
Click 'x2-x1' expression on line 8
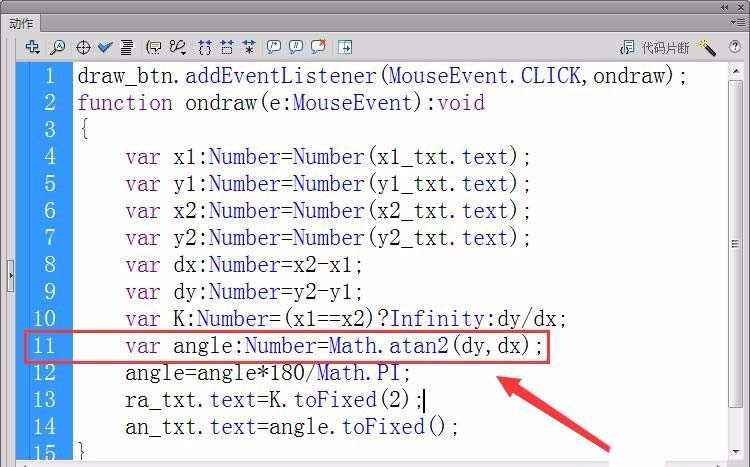323,265
